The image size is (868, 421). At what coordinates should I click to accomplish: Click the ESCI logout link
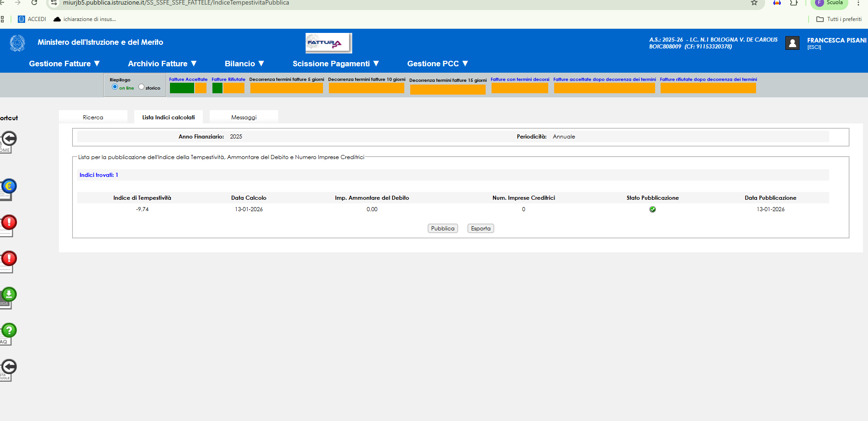click(x=814, y=48)
